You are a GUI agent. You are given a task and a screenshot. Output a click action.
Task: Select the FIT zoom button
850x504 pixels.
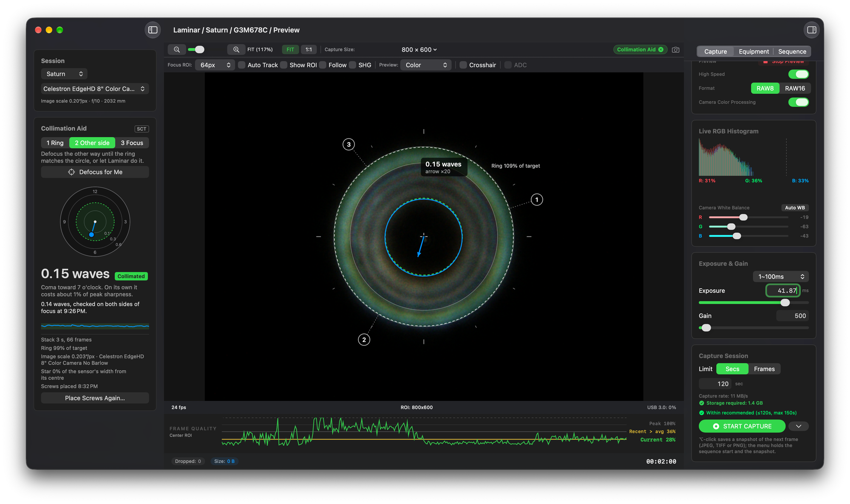pyautogui.click(x=290, y=50)
